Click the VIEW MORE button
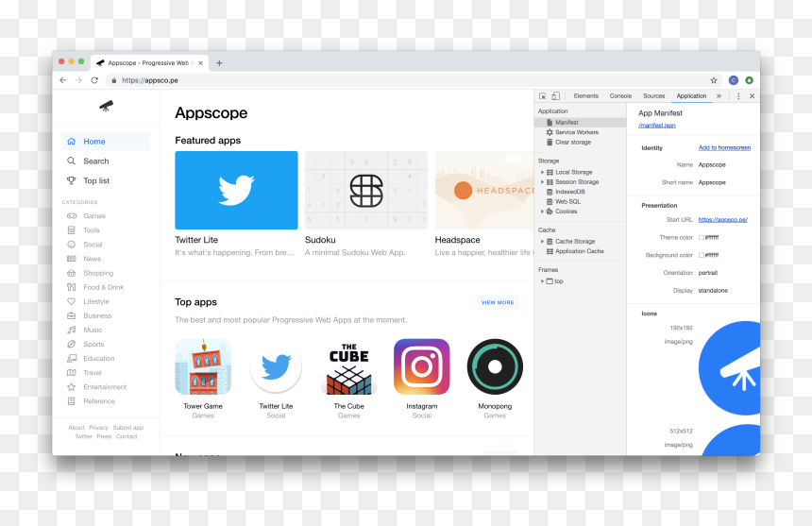Viewport: 812px width, 526px height. (x=498, y=303)
